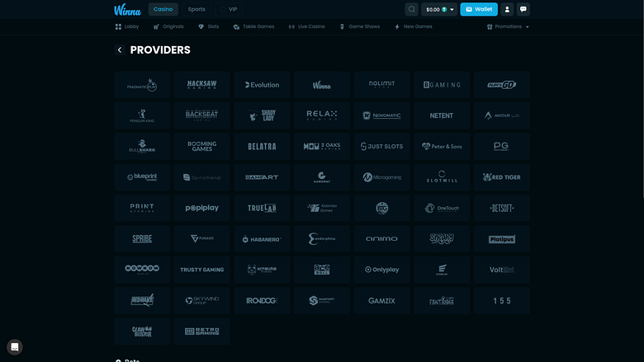This screenshot has height=362, width=644.
Task: Select the Evolution provider tile
Action: click(x=262, y=85)
